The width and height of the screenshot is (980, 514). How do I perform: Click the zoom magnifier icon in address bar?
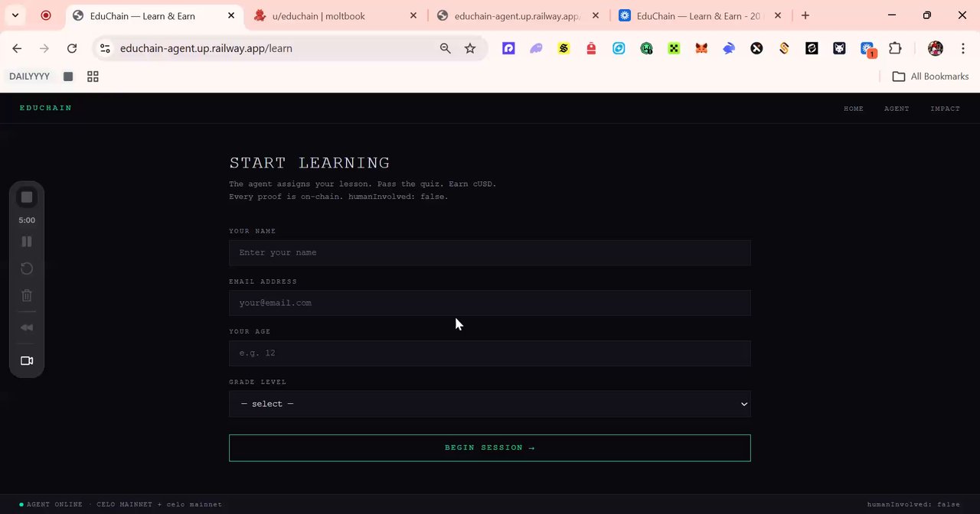[445, 48]
